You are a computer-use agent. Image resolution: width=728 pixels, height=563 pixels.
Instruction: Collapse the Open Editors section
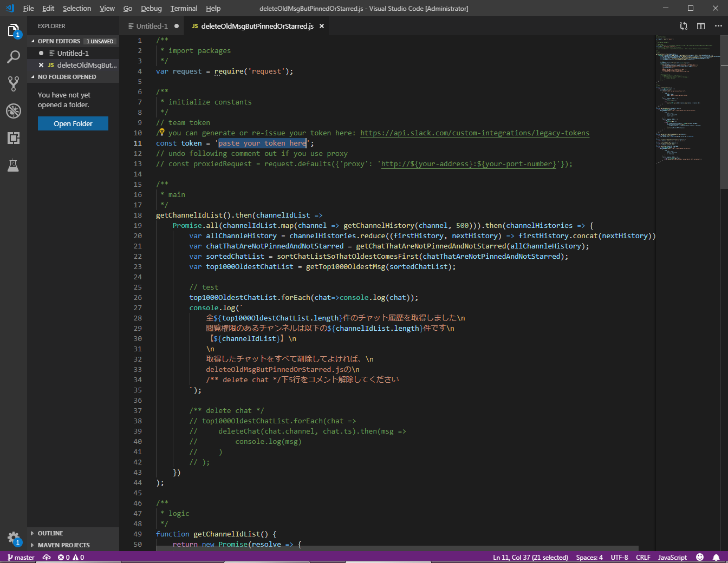(x=58, y=41)
